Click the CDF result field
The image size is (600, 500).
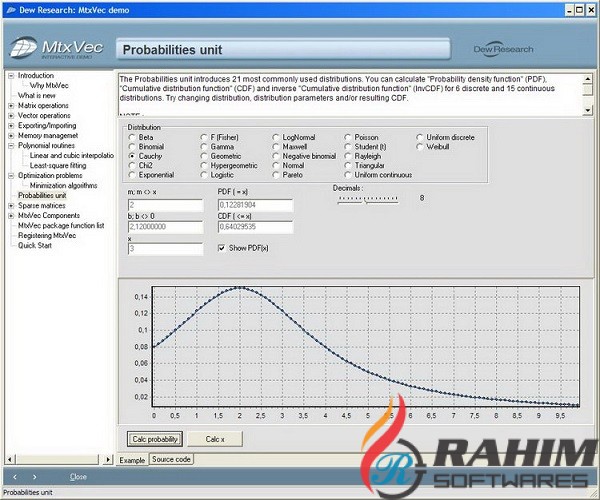255,227
